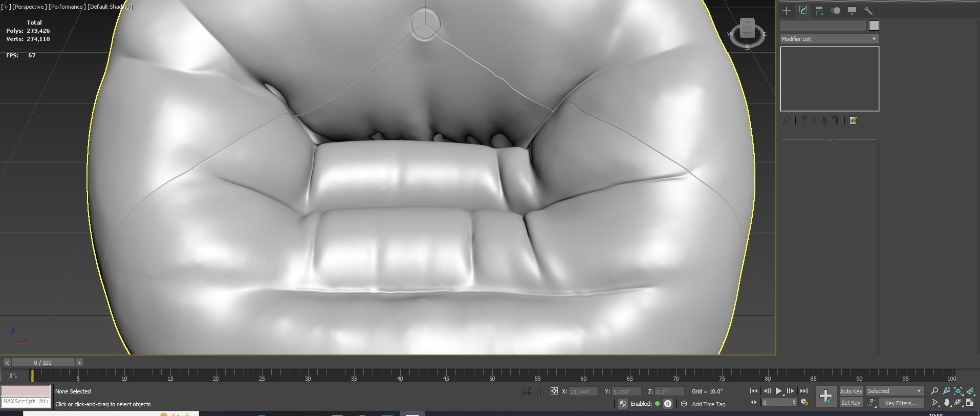Image resolution: width=980 pixels, height=416 pixels.
Task: Go to next frame
Action: pos(791,391)
